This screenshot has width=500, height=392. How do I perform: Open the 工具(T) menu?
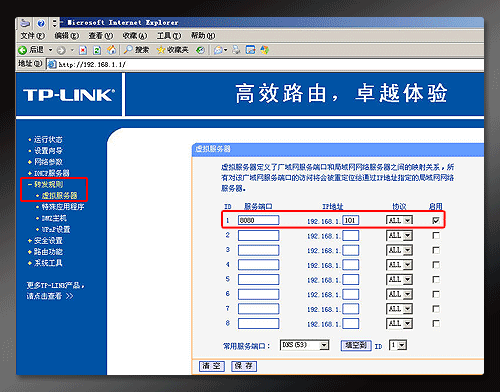coord(169,36)
